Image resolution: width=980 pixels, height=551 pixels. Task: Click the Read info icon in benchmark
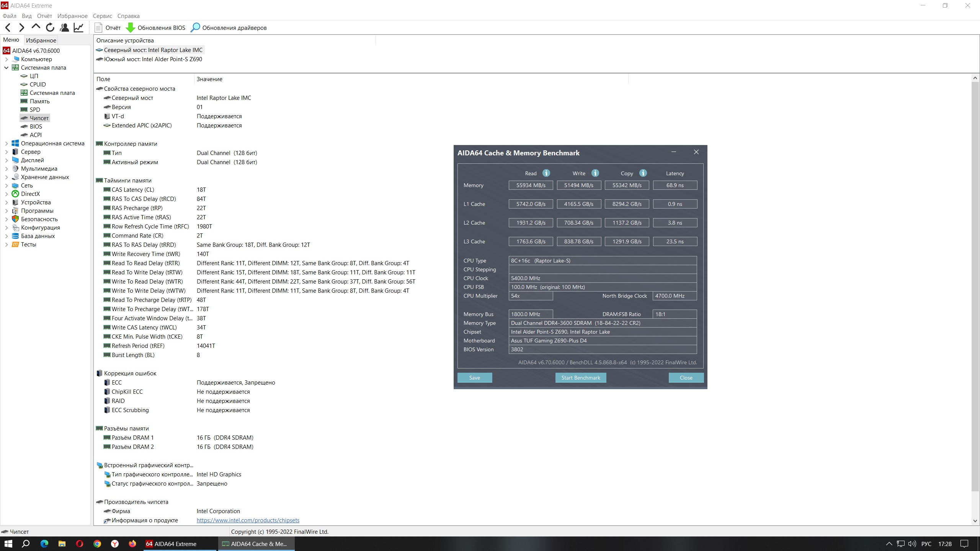[546, 173]
